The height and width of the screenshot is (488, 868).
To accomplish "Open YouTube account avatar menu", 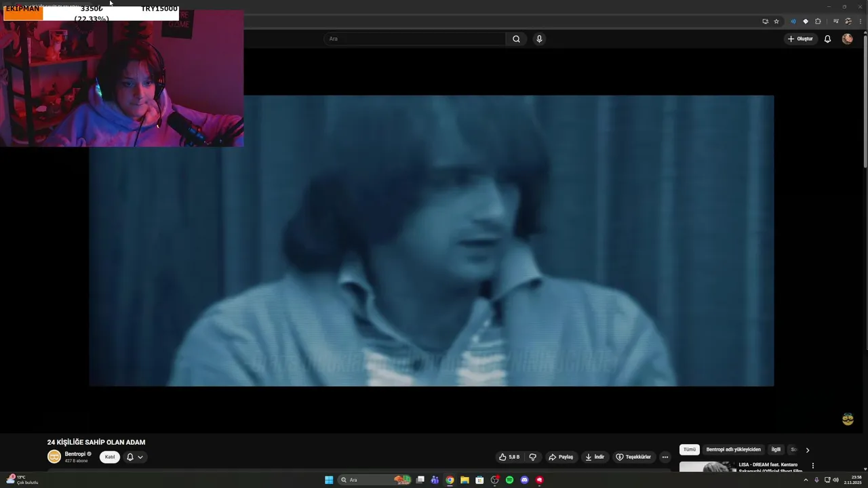I will click(x=847, y=39).
